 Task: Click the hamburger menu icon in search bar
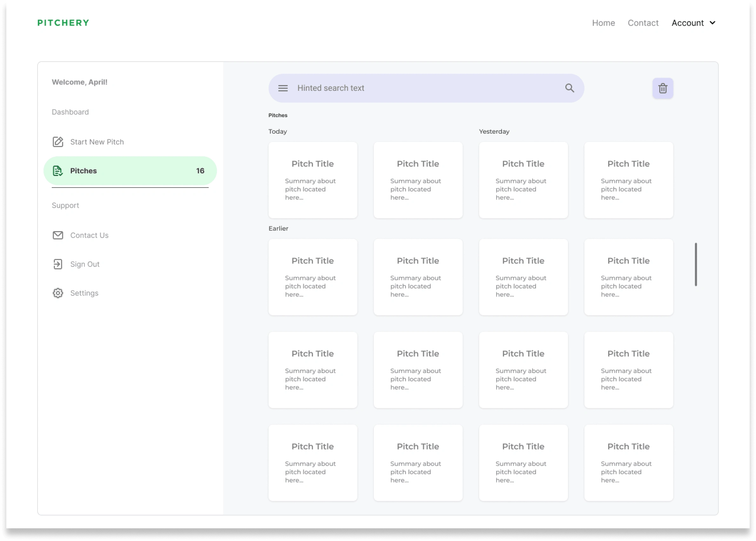coord(283,88)
